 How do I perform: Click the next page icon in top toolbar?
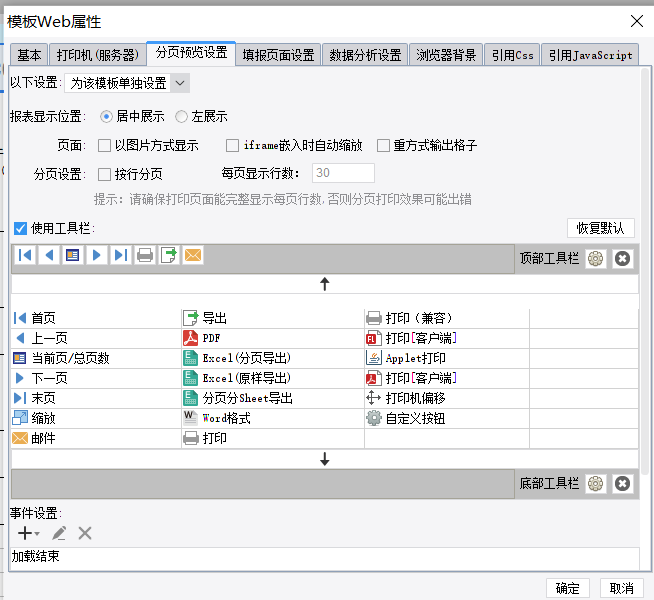coord(97,255)
